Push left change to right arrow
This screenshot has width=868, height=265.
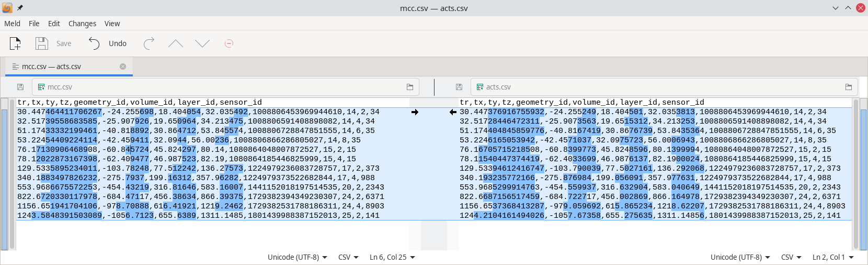click(x=415, y=112)
